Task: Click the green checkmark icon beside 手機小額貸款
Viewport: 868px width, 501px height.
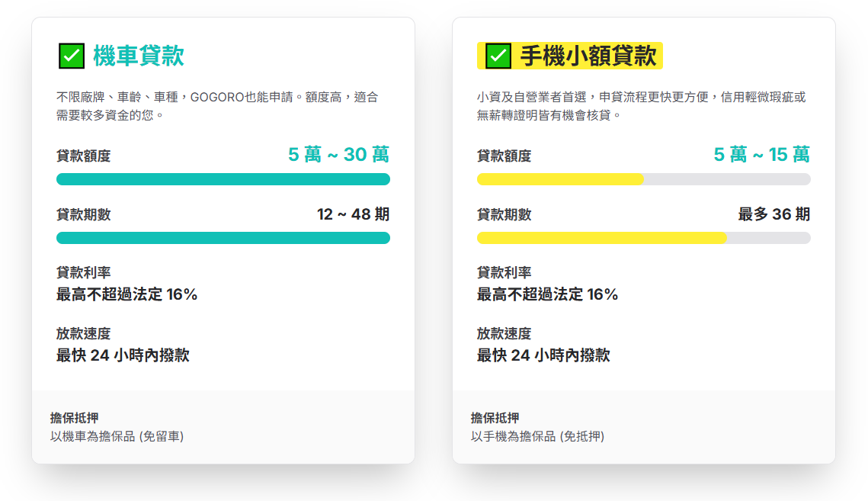Action: point(498,56)
